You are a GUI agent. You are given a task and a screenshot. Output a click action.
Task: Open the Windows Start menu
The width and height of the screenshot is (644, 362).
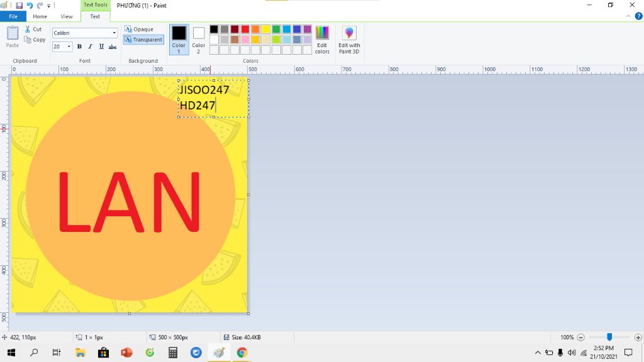click(x=11, y=353)
